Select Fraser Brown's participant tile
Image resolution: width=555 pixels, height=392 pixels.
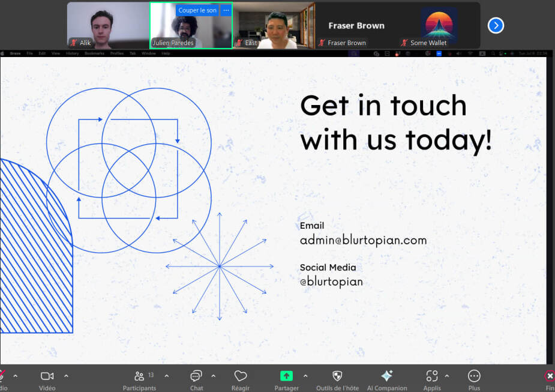(x=356, y=25)
